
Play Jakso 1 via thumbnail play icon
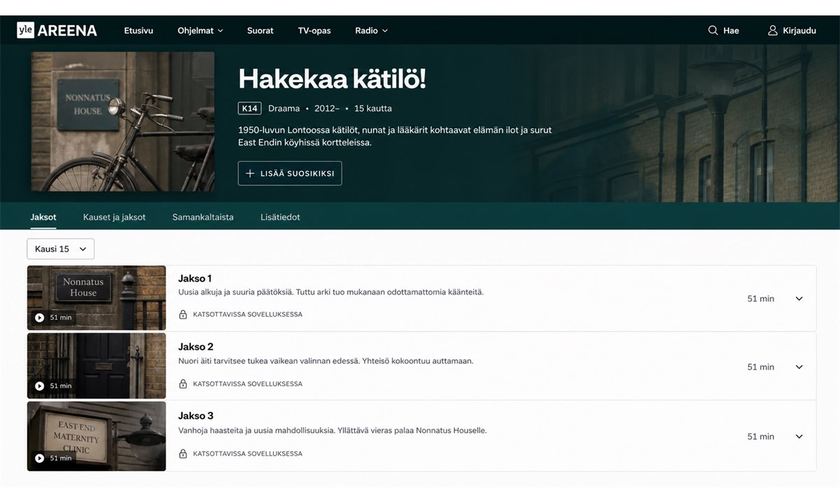[x=39, y=318]
